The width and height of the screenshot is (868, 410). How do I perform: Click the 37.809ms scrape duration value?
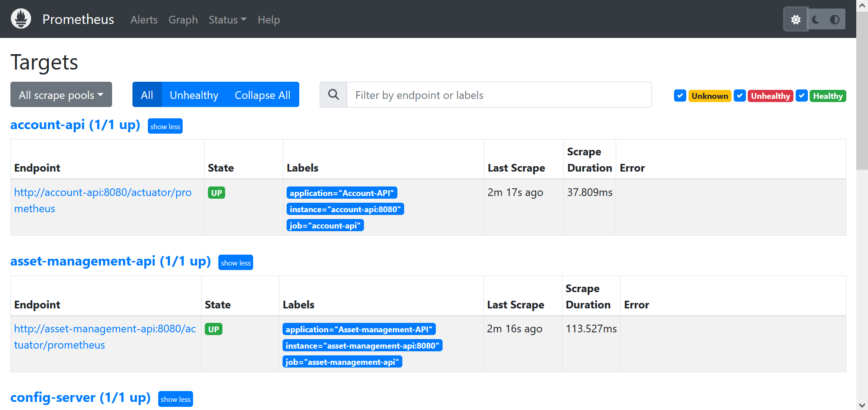point(590,192)
